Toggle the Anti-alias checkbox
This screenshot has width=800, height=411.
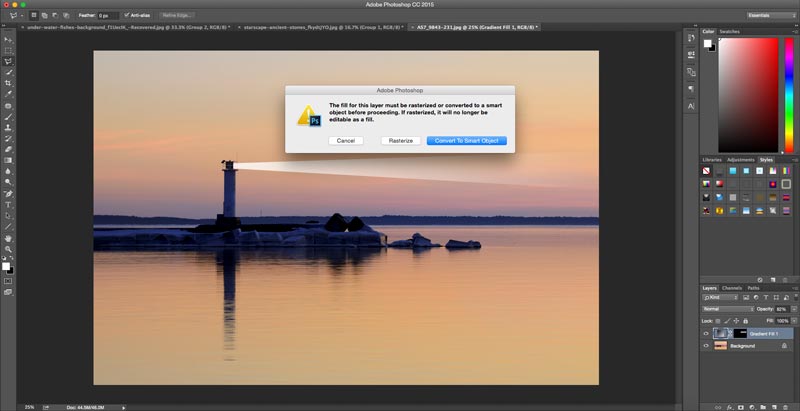pyautogui.click(x=127, y=15)
